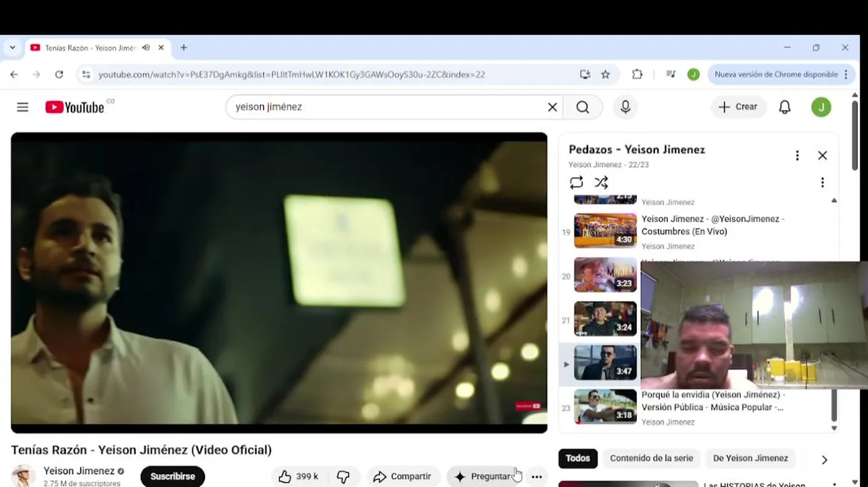Image resolution: width=868 pixels, height=487 pixels.
Task: Open the Chrome profile J avatar
Action: pyautogui.click(x=694, y=74)
